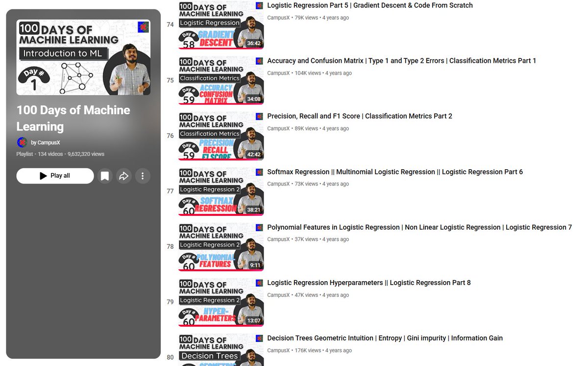Select playlist index number 79

(170, 302)
